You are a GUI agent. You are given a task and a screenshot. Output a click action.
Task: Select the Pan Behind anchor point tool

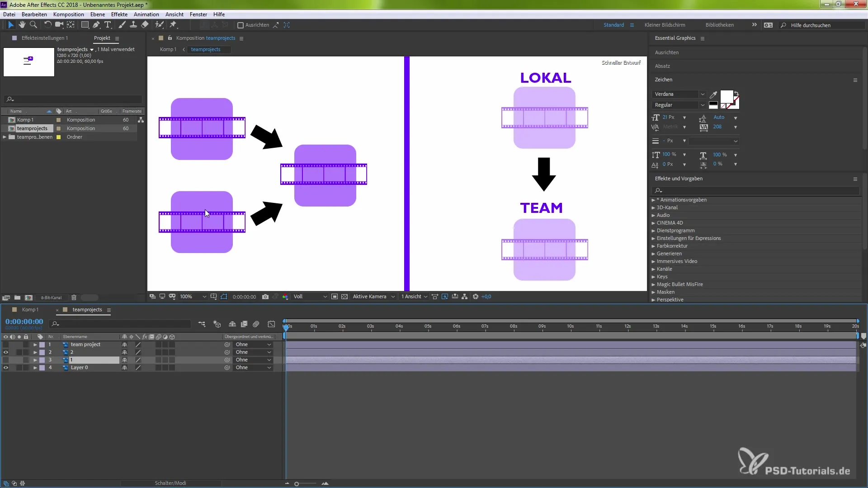pos(71,25)
